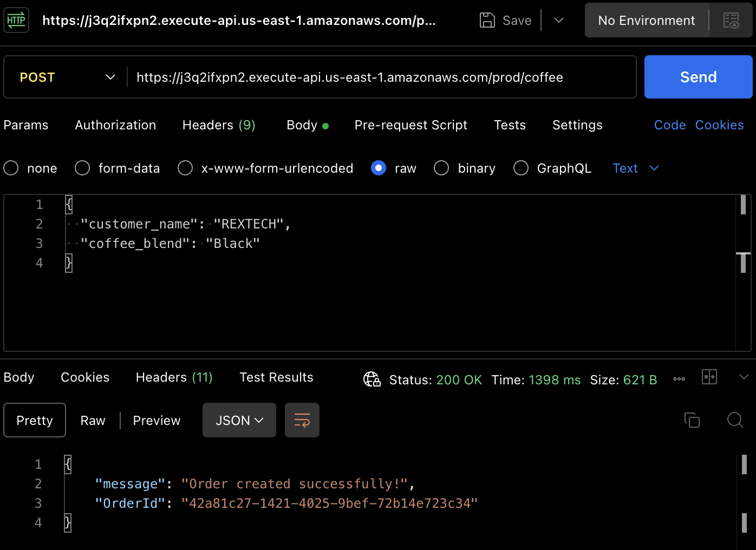This screenshot has height=550, width=756.
Task: Click the HTTP request type icon
Action: tap(16, 21)
